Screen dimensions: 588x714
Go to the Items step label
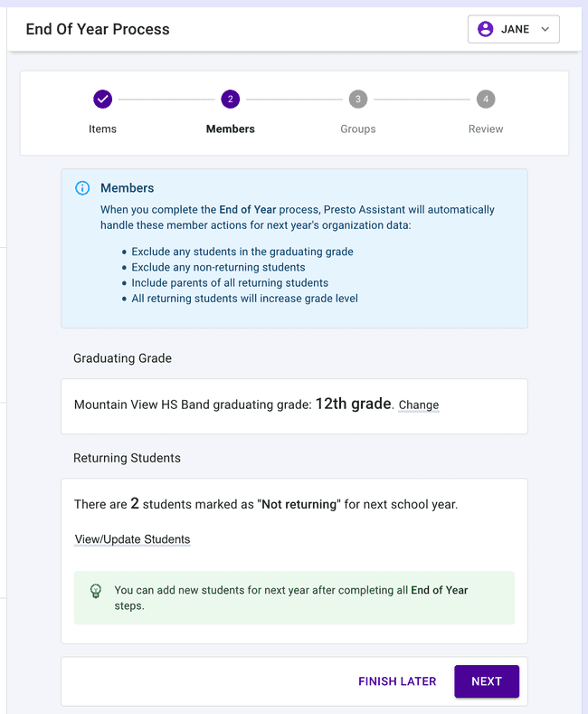102,129
